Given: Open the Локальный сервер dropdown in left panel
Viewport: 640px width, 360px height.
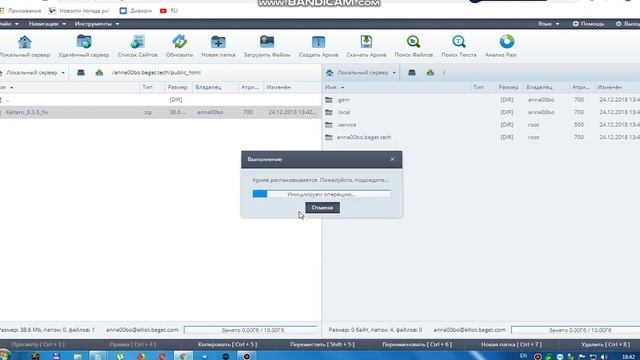Looking at the screenshot, I should [x=33, y=73].
